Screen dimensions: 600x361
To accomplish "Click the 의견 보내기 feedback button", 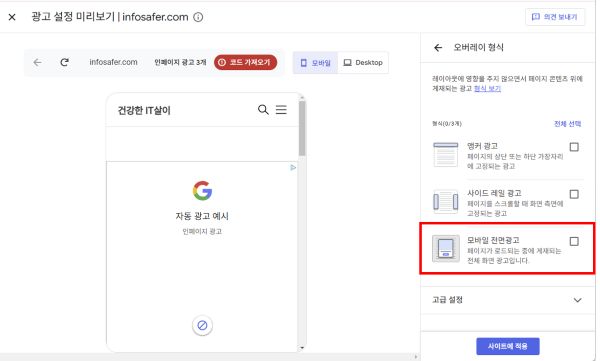I will 555,17.
